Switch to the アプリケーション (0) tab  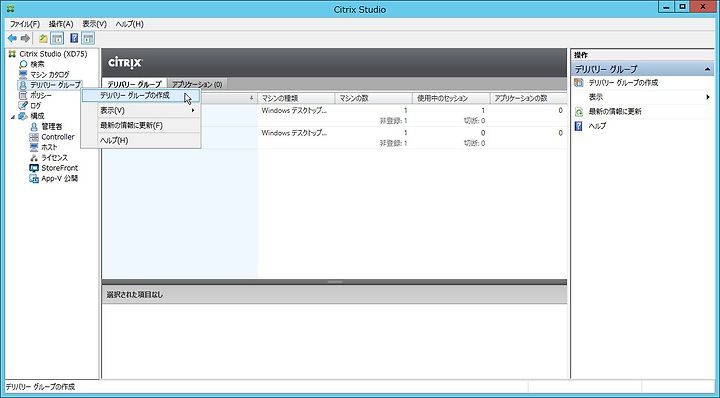(197, 84)
